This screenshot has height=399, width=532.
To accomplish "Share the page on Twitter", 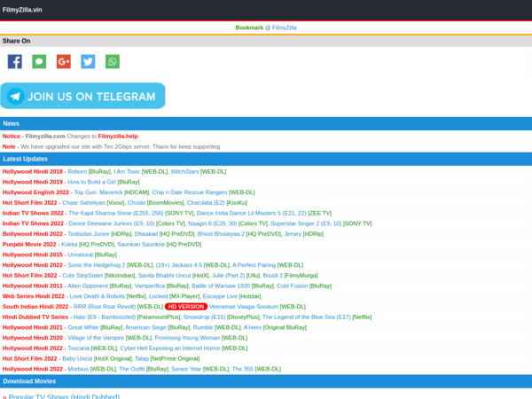I will pyautogui.click(x=88, y=61).
